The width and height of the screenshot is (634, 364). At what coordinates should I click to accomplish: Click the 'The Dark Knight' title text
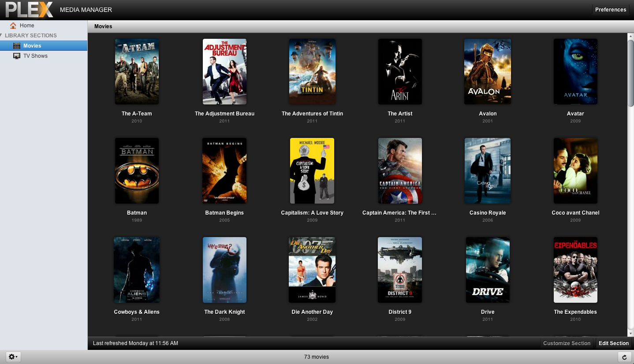224,312
